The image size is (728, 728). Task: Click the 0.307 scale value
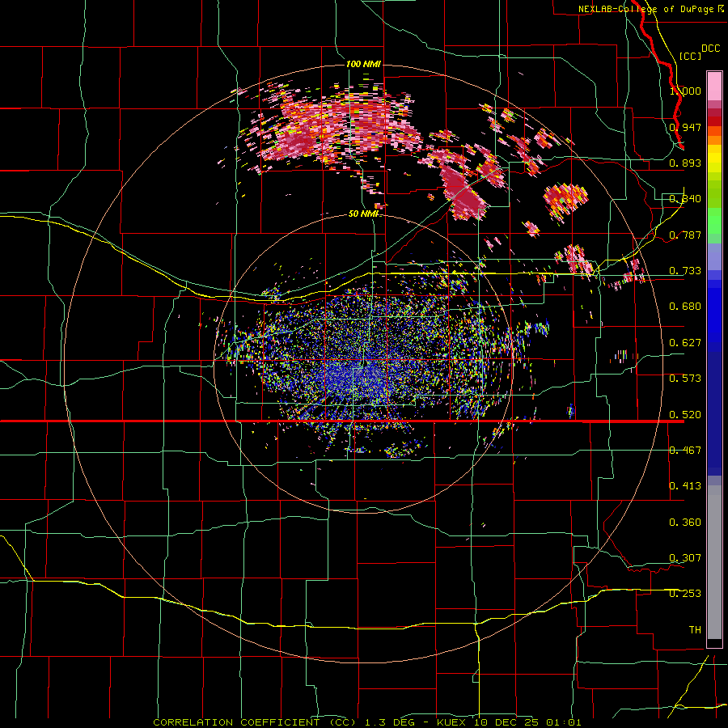pos(685,558)
